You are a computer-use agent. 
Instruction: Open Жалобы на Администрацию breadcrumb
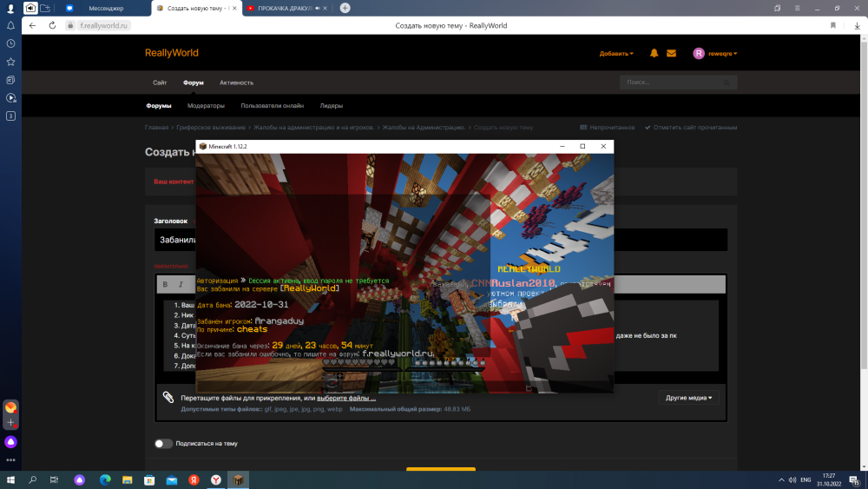[x=424, y=128]
